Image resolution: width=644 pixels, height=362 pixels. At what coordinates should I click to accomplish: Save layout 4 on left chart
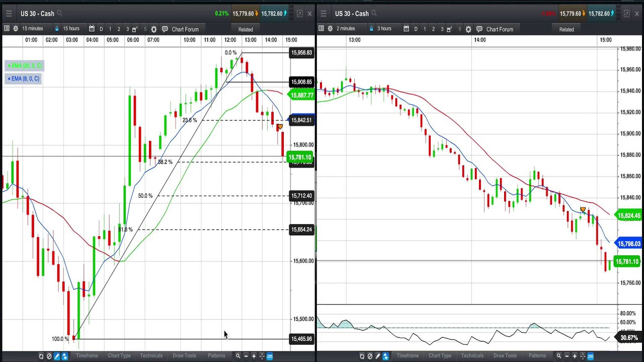(135, 29)
